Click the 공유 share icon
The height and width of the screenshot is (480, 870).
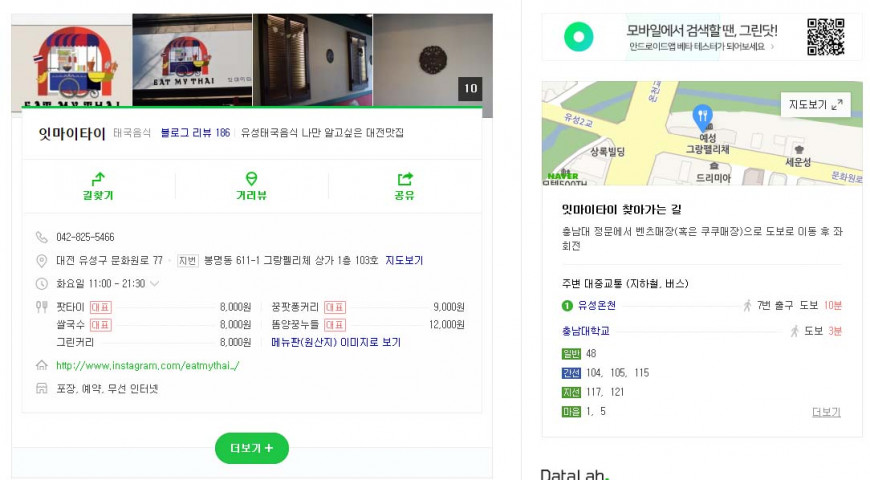tap(405, 179)
